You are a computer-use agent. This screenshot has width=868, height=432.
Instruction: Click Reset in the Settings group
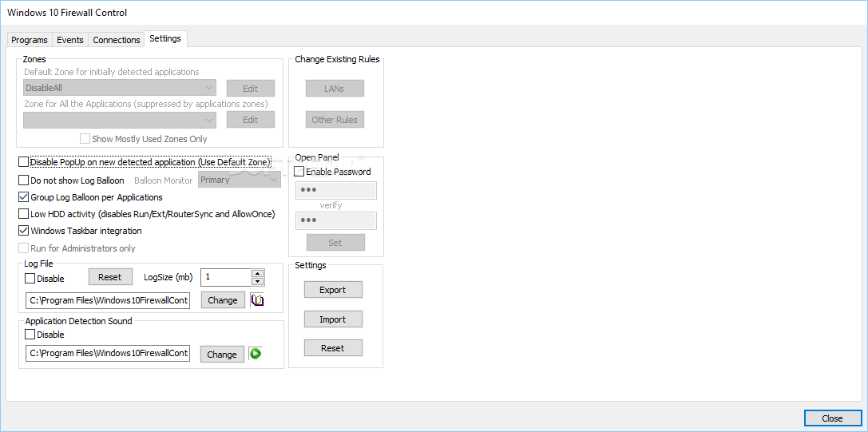pyautogui.click(x=333, y=348)
